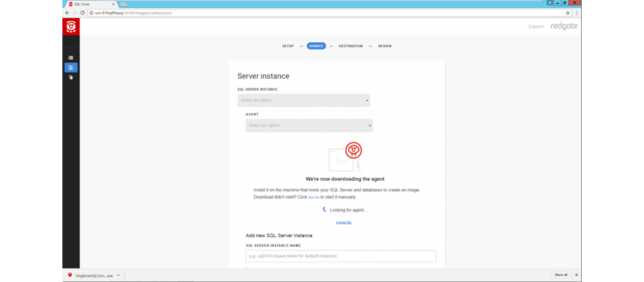Open Chrome three-dot menu
644x282 pixels.
(x=576, y=13)
